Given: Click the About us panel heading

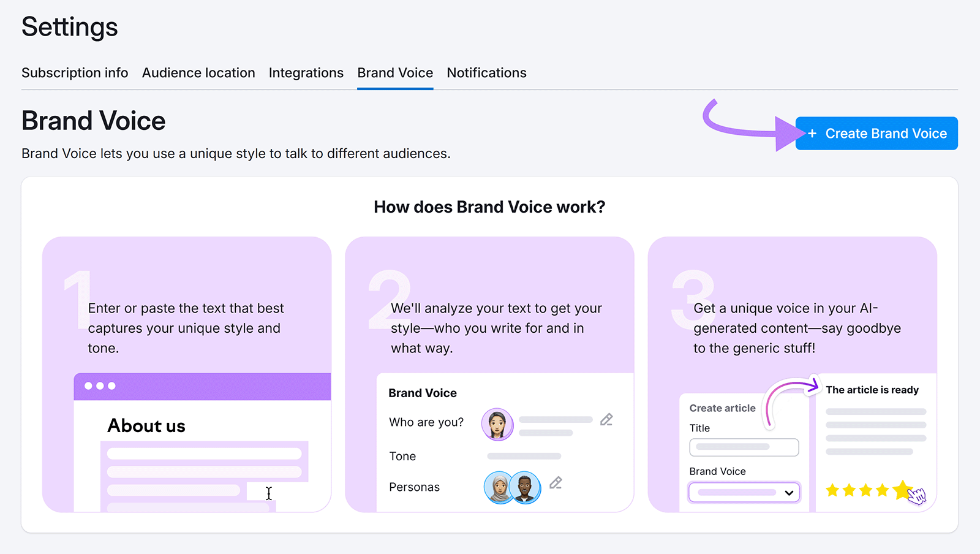Looking at the screenshot, I should [x=146, y=425].
